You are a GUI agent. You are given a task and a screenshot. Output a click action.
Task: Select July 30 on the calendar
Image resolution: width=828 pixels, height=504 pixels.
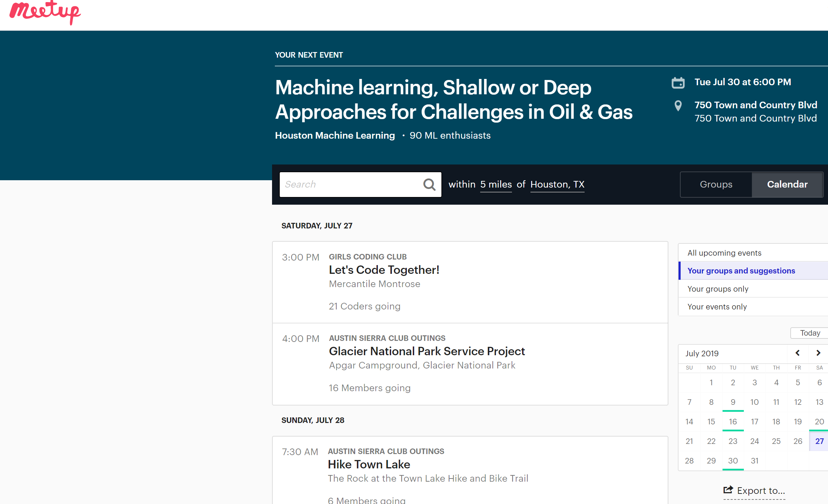(x=733, y=461)
